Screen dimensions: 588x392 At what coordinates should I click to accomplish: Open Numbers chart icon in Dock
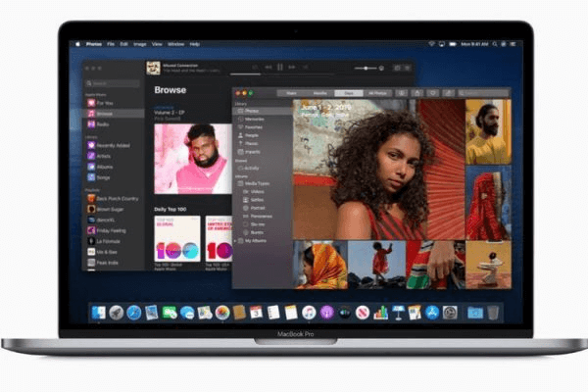tap(380, 313)
